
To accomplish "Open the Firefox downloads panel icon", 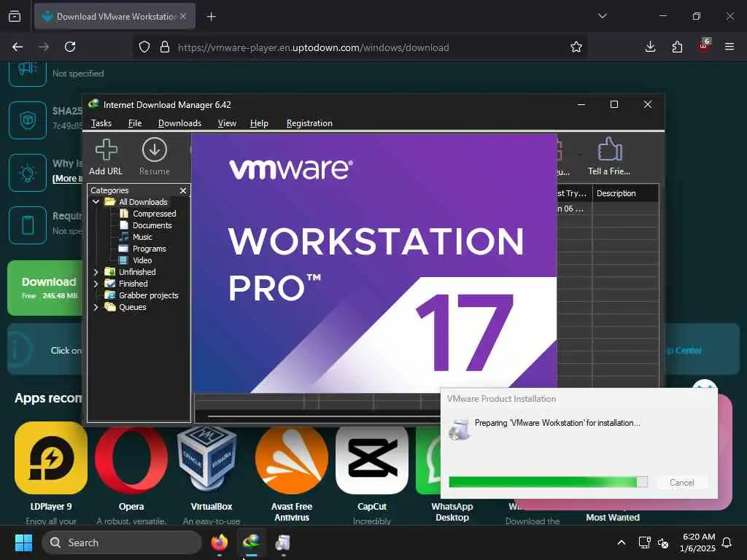I will click(x=650, y=47).
